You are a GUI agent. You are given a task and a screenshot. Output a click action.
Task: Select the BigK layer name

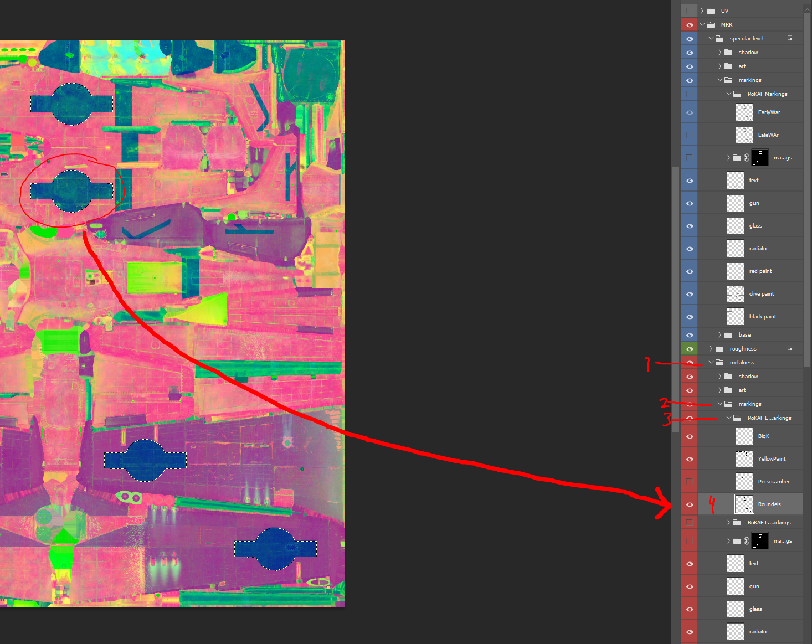point(763,436)
